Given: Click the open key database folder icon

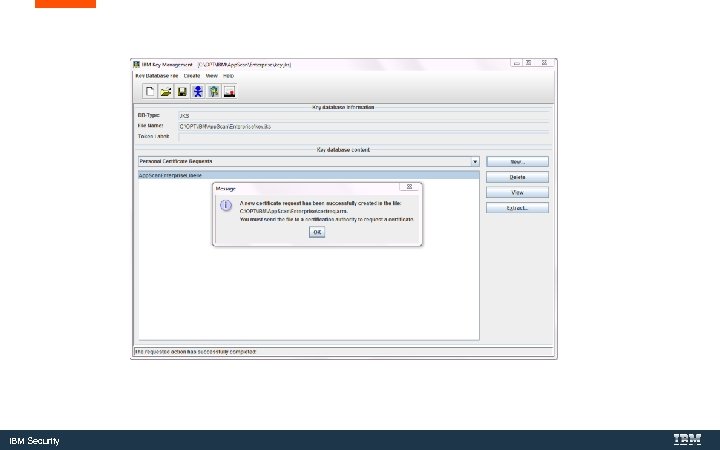Looking at the screenshot, I should [166, 91].
